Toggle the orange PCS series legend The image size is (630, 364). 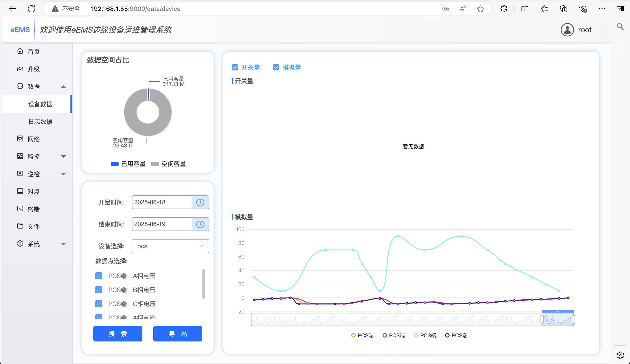[x=364, y=336]
